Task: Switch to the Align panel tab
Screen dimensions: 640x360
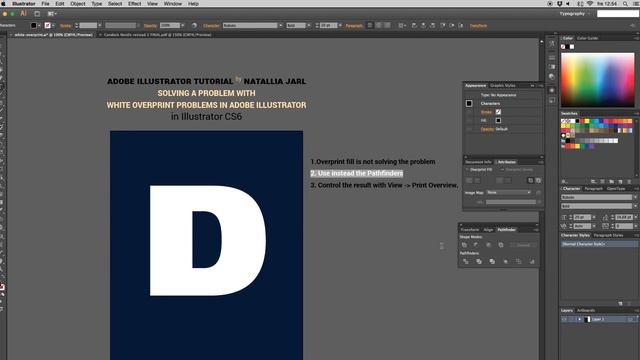Action: tap(489, 230)
